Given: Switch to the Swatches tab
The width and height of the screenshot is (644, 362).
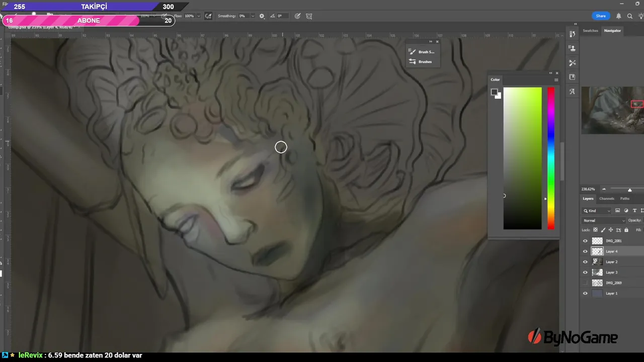Looking at the screenshot, I should (590, 31).
